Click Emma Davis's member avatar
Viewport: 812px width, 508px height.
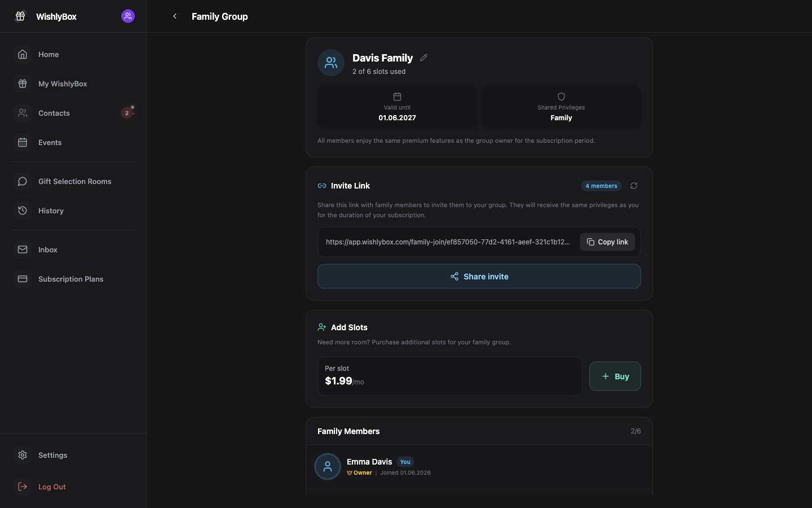point(328,467)
